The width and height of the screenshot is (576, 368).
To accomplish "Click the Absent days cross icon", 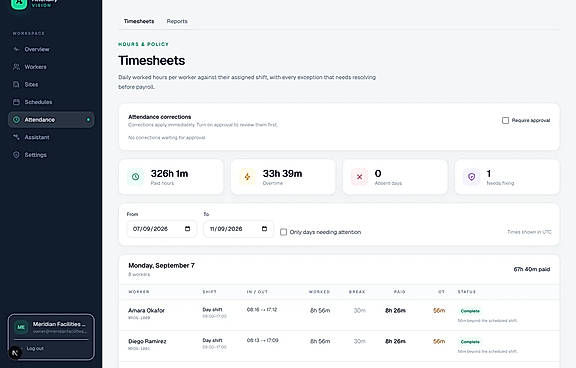I will pos(360,177).
